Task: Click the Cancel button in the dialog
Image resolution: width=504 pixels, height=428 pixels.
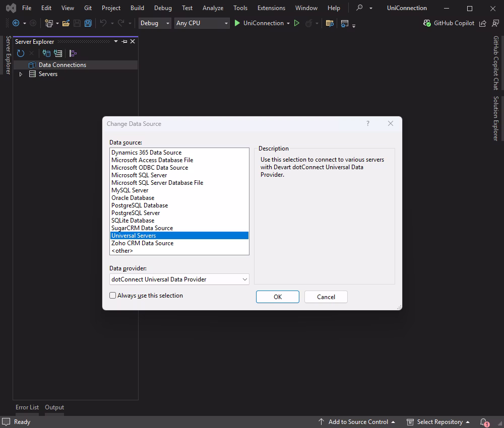Action: click(326, 297)
